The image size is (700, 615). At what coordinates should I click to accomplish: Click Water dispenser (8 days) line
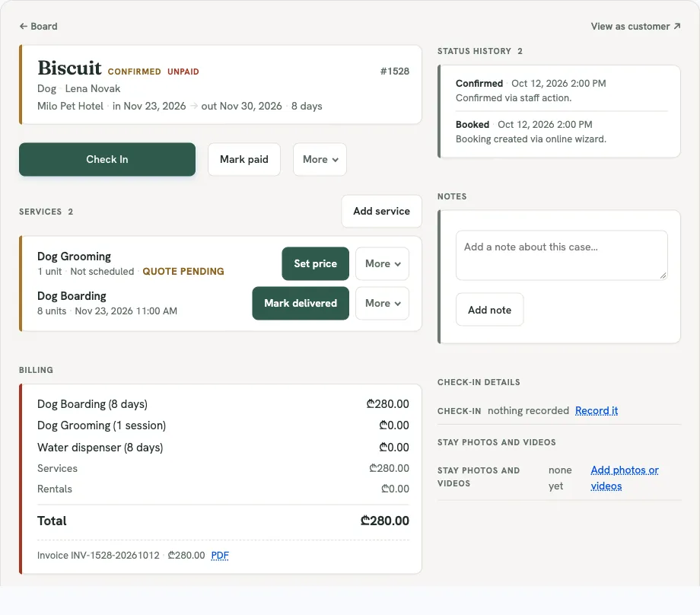(x=223, y=447)
